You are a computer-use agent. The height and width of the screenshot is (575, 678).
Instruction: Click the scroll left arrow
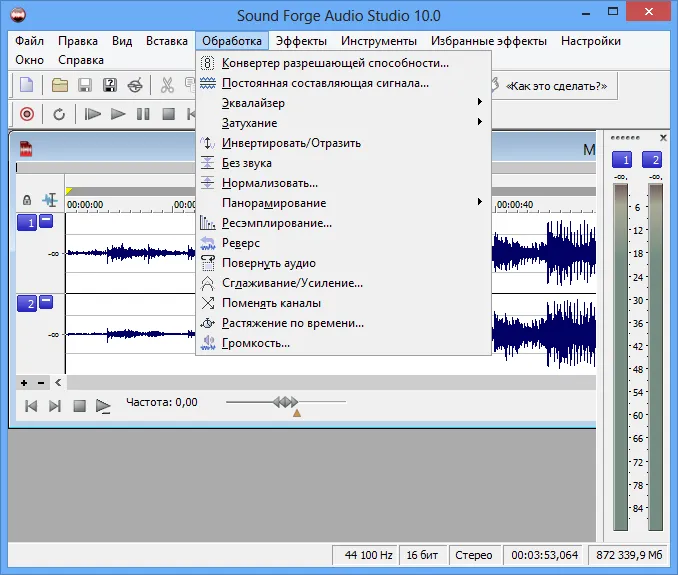[58, 383]
